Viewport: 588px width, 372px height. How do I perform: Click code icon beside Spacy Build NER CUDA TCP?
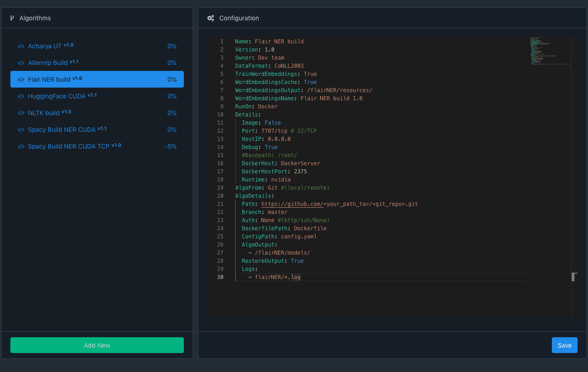tap(21, 147)
